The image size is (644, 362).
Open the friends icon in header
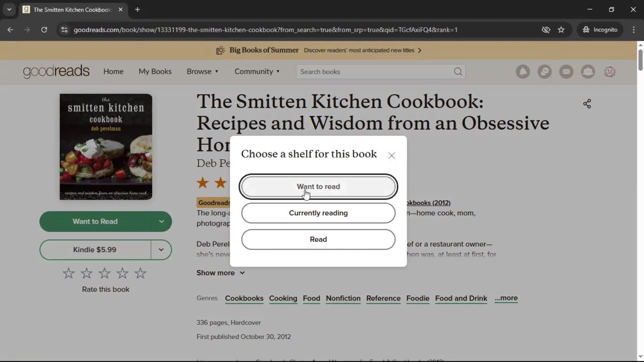point(588,72)
